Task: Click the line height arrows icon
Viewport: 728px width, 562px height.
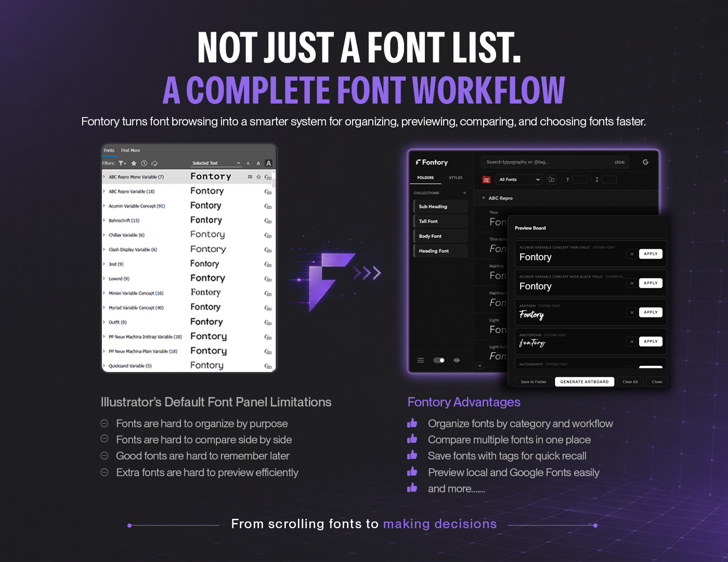Action: pos(596,180)
